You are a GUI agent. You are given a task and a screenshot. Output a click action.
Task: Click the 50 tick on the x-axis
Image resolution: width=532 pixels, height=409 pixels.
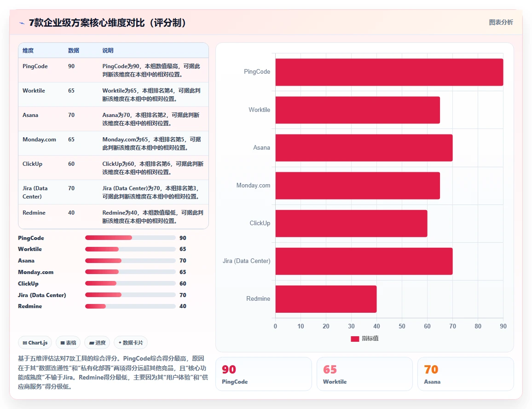pos(402,326)
